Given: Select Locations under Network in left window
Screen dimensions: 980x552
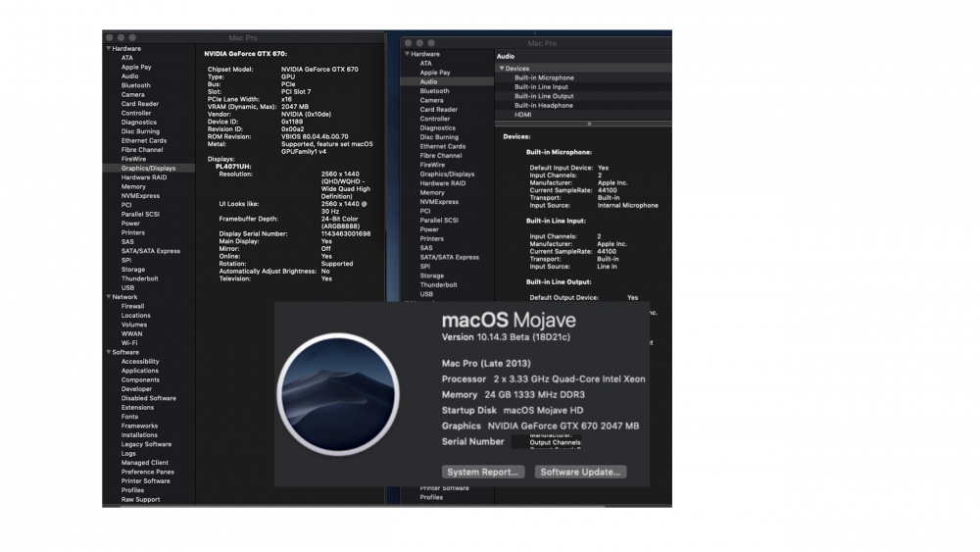Looking at the screenshot, I should click(x=135, y=316).
